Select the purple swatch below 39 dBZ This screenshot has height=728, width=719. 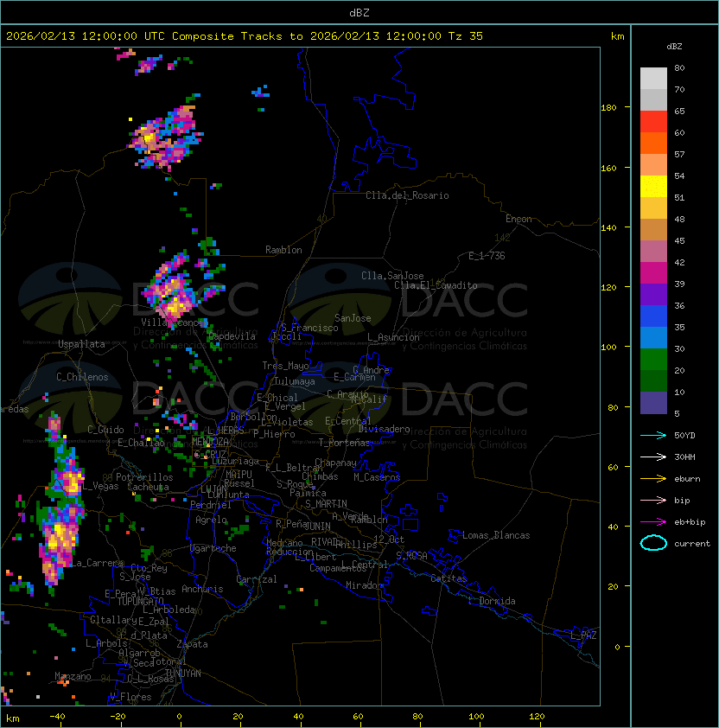[653, 295]
